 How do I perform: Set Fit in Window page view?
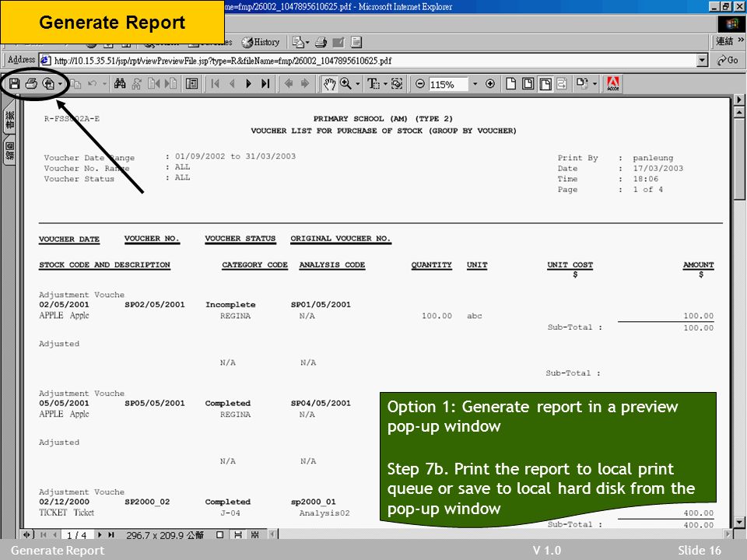(528, 84)
